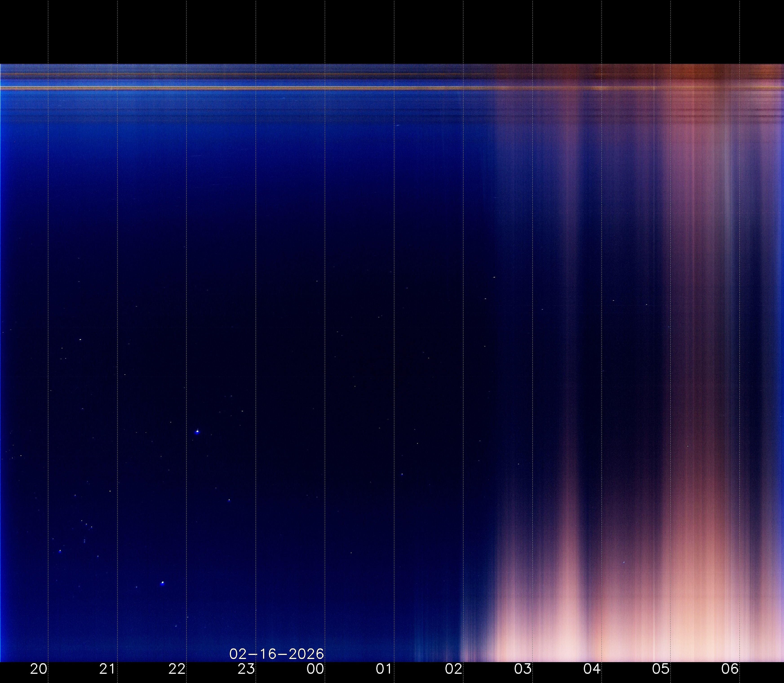Select the 06 hour label
This screenshot has width=784, height=683.
coord(730,669)
